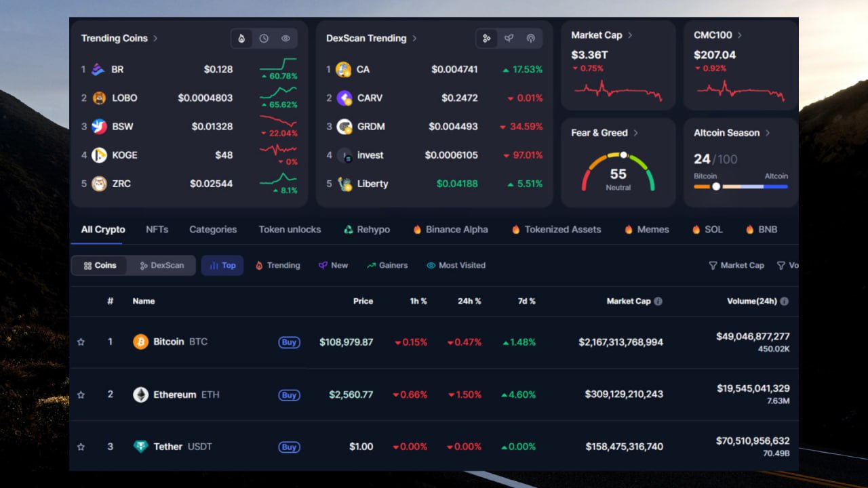The width and height of the screenshot is (868, 488).
Task: Click the flame icon on the BNB tab
Action: coord(749,229)
